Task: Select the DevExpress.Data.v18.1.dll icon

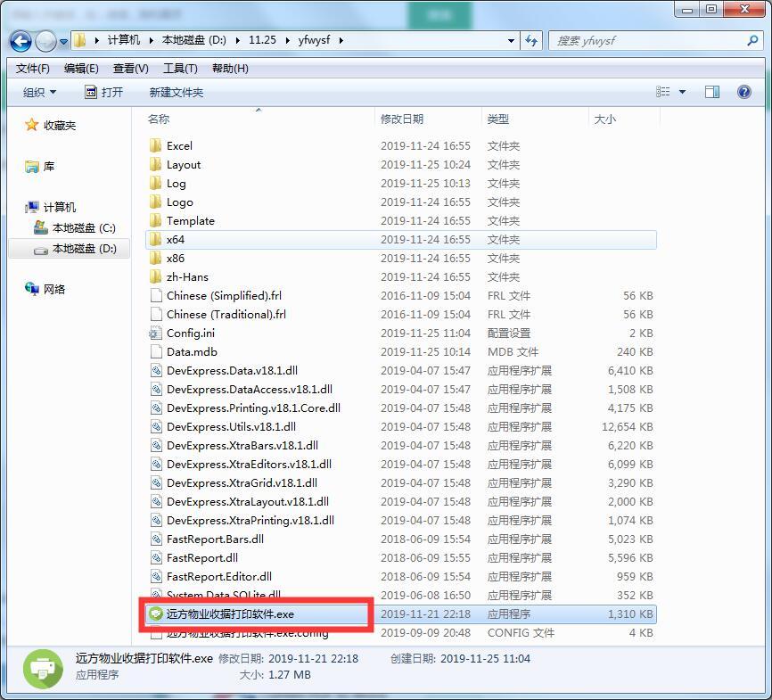Action: (x=156, y=370)
